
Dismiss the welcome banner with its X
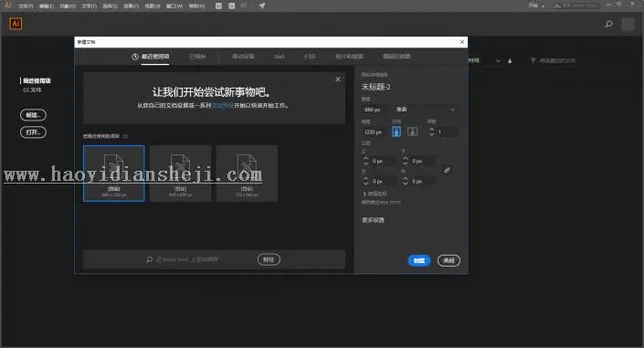[338, 79]
